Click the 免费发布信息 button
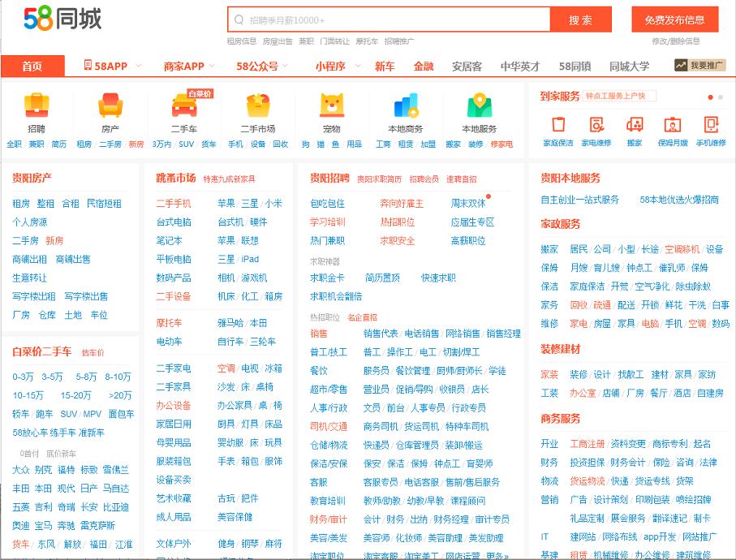736x560 pixels. click(x=674, y=19)
